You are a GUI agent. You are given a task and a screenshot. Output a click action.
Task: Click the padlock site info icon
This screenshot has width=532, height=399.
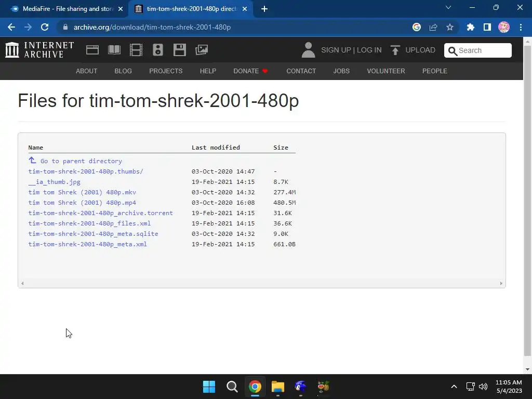65,27
